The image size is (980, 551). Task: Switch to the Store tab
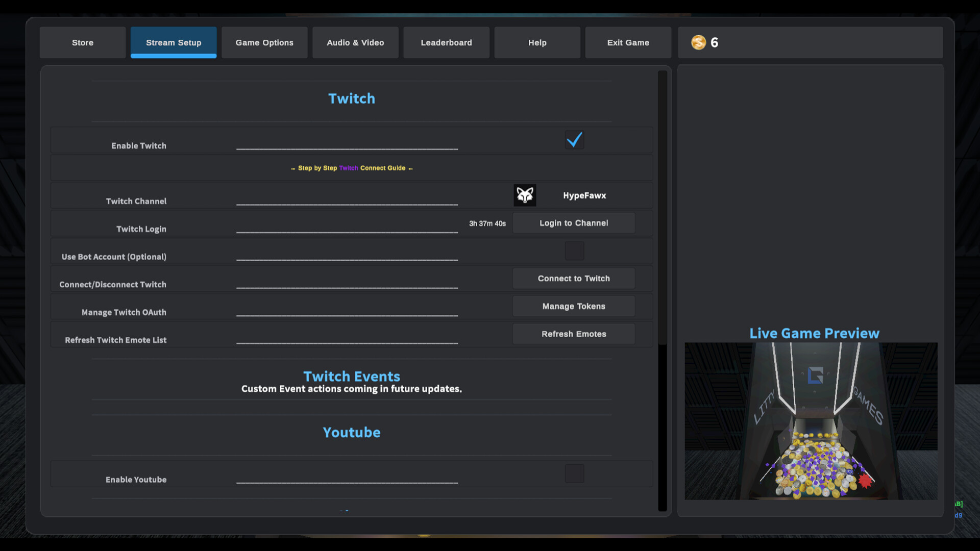pyautogui.click(x=82, y=42)
